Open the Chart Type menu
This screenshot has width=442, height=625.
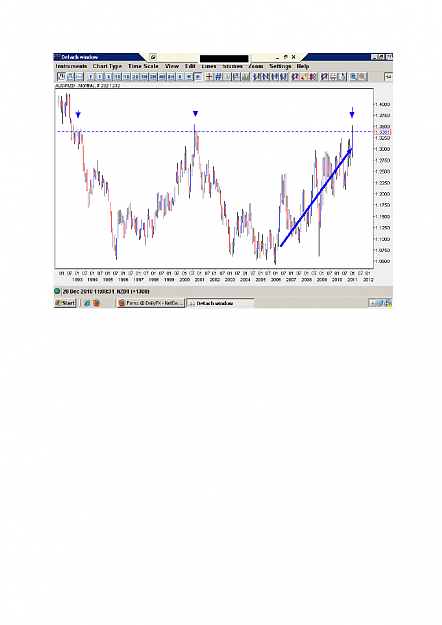(x=107, y=66)
